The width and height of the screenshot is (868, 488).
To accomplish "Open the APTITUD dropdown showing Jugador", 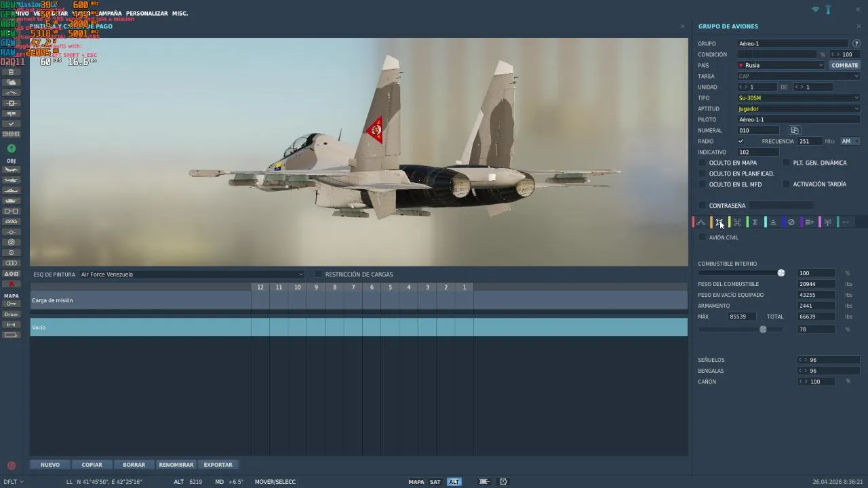I will pos(799,108).
